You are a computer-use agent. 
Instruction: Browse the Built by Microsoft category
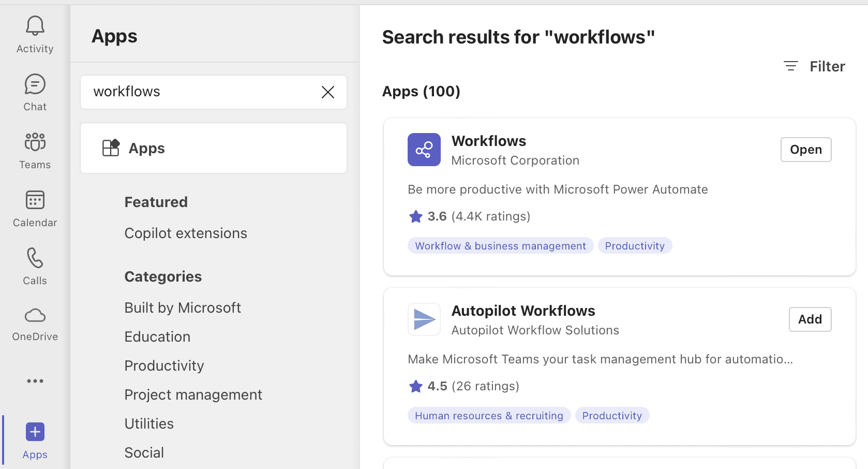tap(182, 307)
